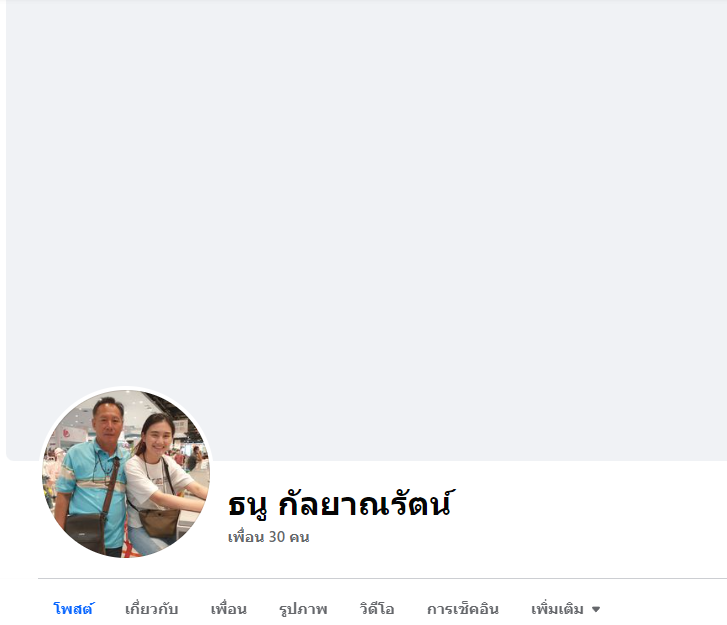This screenshot has width=727, height=625.
Task: Open the circular profile picture
Action: (126, 473)
